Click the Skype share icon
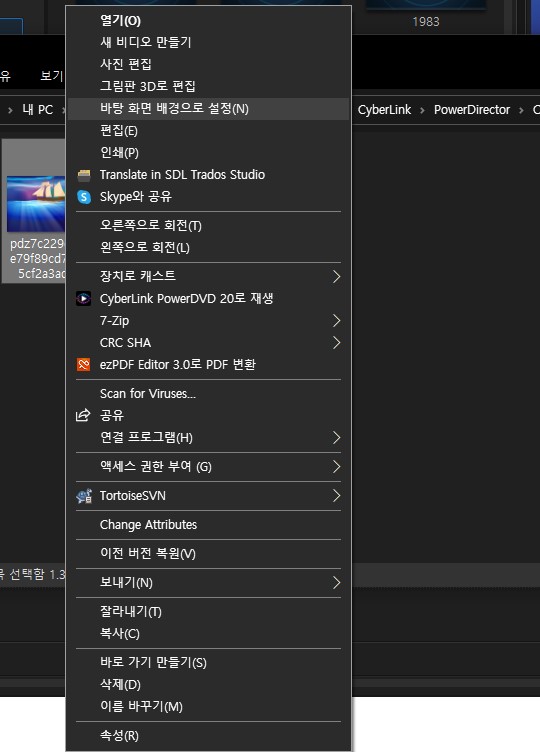Screen dimensions: 540x752 pos(84,197)
